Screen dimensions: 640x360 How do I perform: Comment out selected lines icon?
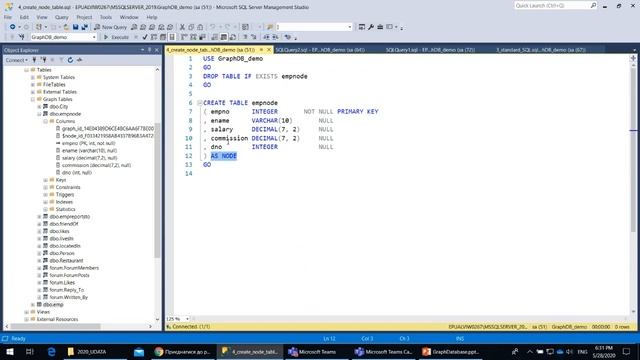point(245,37)
